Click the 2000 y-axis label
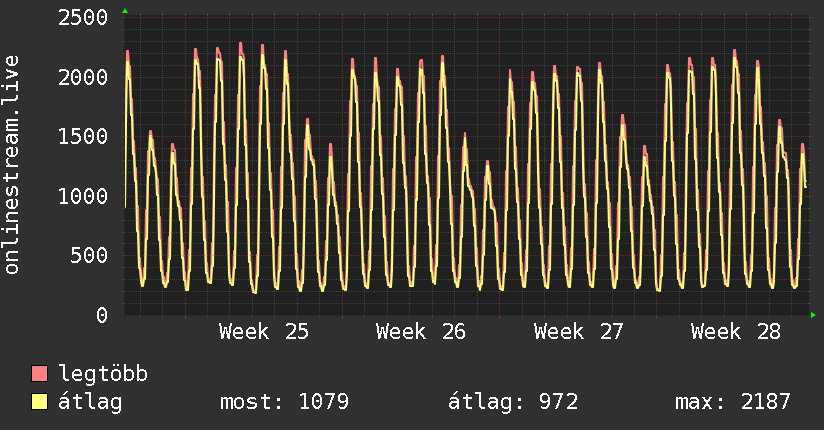Viewport: 824px width, 430px height. point(83,77)
